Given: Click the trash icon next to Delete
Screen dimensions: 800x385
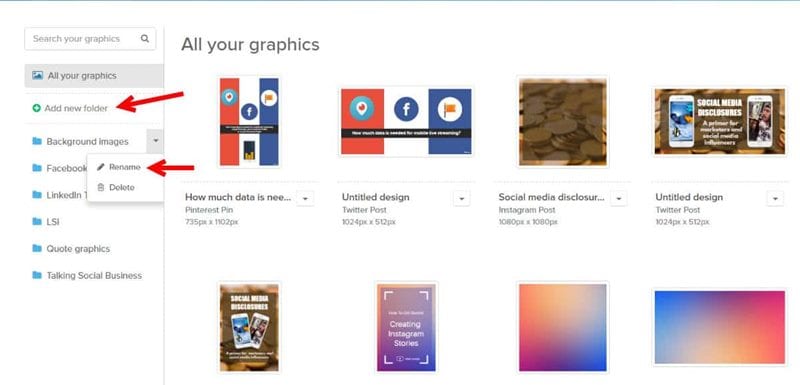Looking at the screenshot, I should click(x=101, y=188).
